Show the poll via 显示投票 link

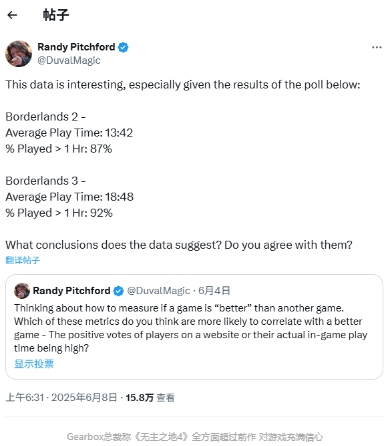pyautogui.click(x=34, y=364)
